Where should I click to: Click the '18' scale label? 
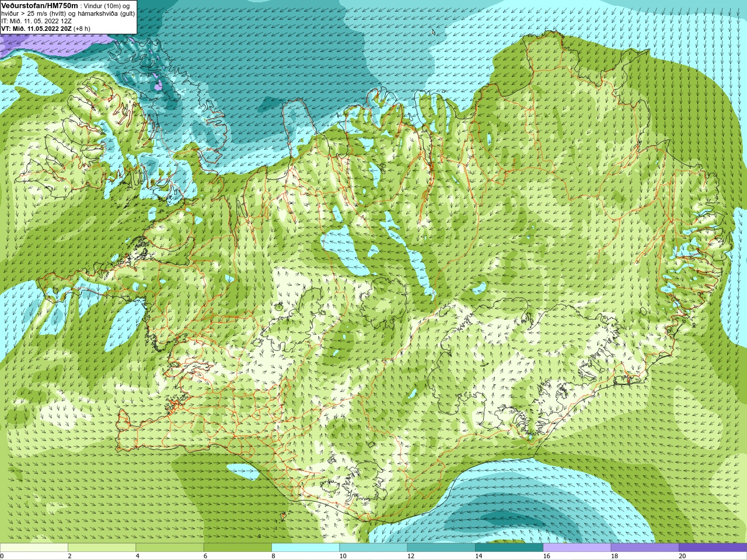[615, 556]
